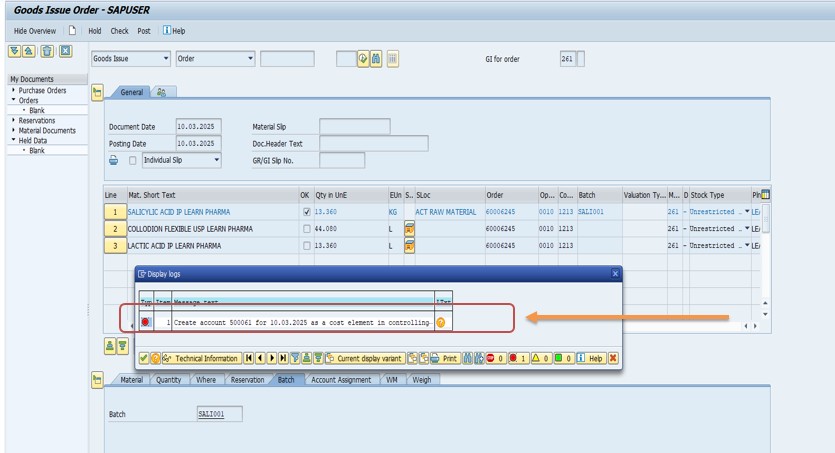Click the grid icon right of binoculars

point(392,59)
